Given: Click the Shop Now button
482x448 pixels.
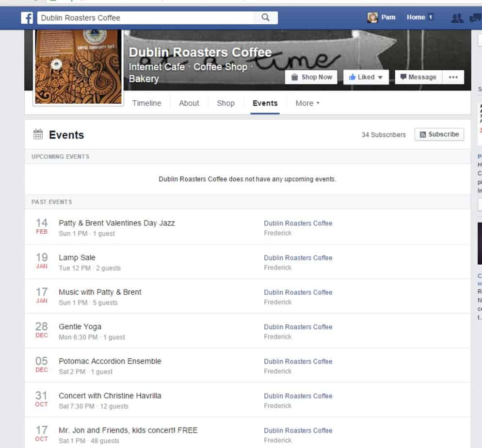Looking at the screenshot, I should (x=311, y=77).
